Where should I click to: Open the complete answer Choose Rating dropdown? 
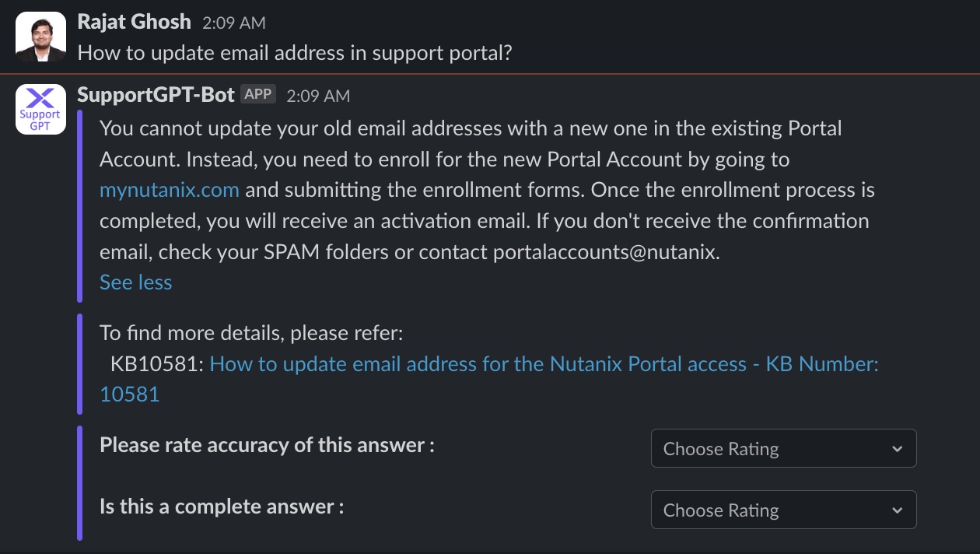[783, 510]
